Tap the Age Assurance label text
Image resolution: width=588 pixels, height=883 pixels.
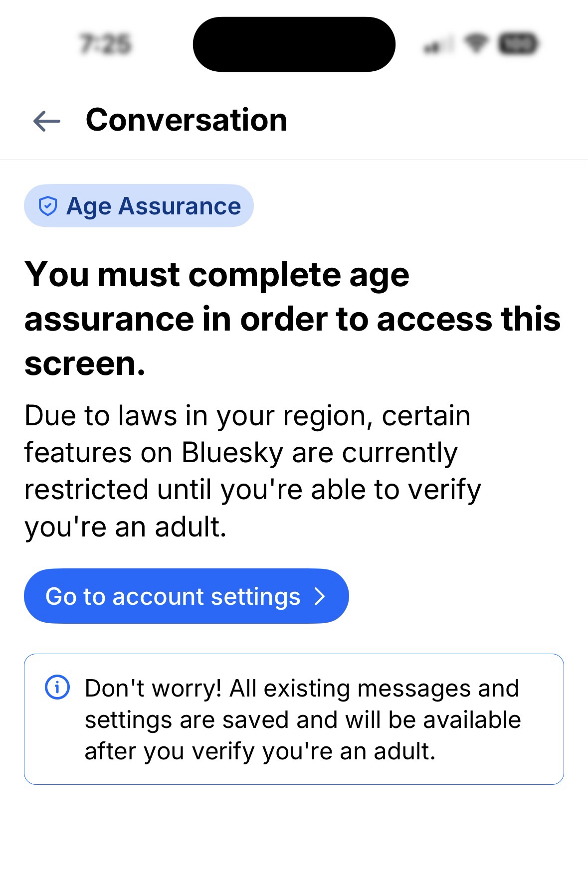154,206
